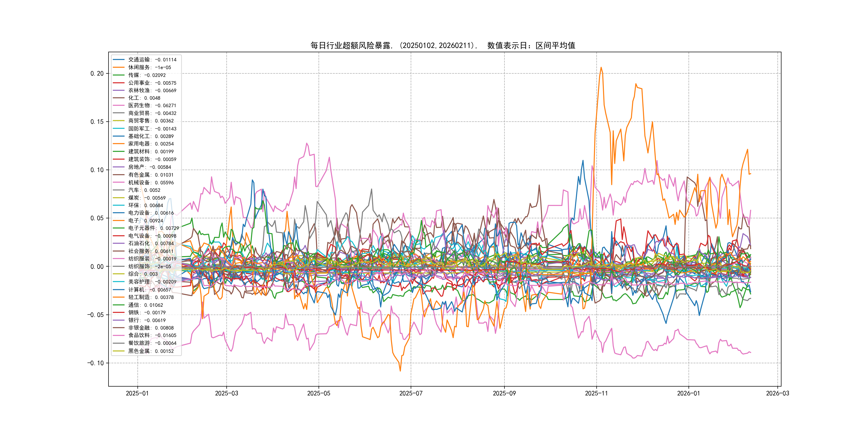868x434 pixels.
Task: Select the 非银金融 legend entry
Action: coord(151,328)
